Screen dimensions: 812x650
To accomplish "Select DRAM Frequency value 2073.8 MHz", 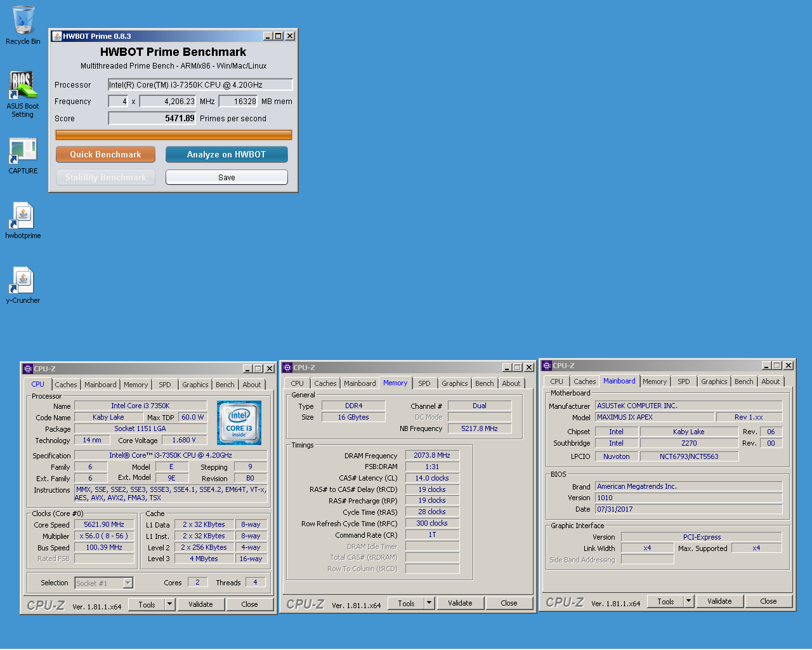I will click(432, 455).
